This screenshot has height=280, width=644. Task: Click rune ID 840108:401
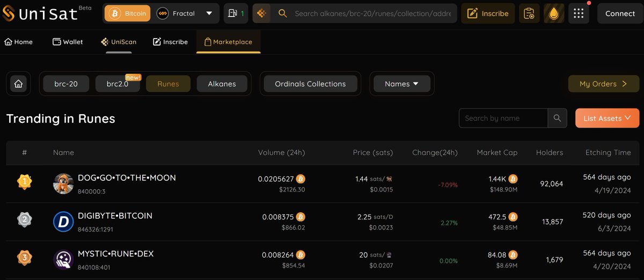coord(93,267)
